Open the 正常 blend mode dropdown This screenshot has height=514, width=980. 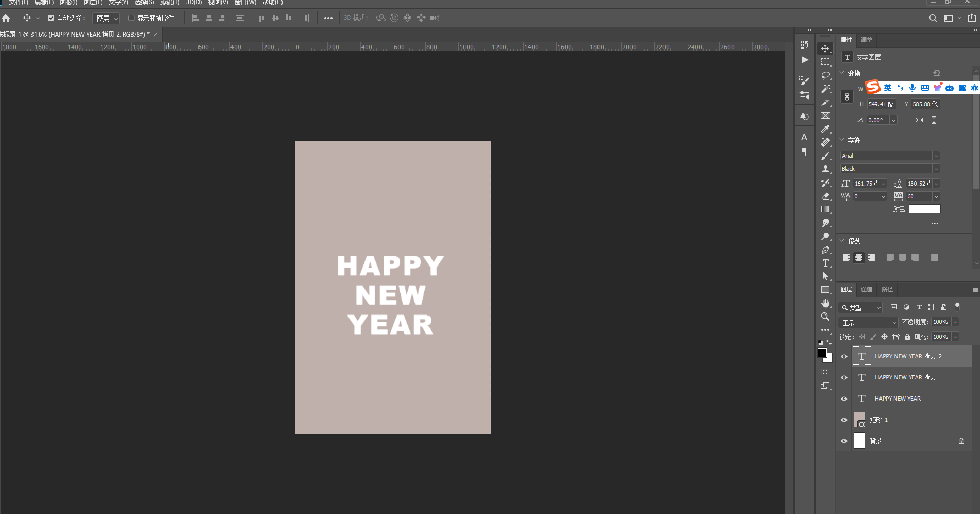[x=868, y=322]
